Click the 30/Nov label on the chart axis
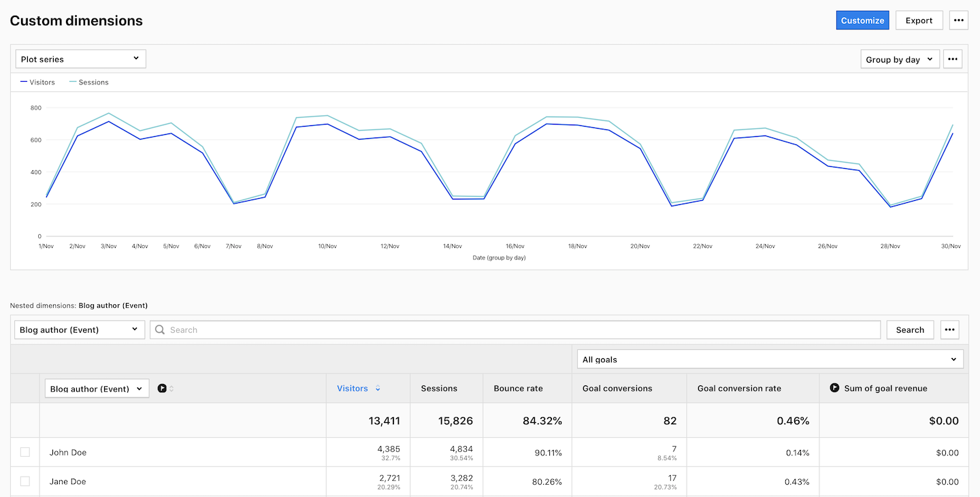Screen dimensions: 980x497 (951, 246)
